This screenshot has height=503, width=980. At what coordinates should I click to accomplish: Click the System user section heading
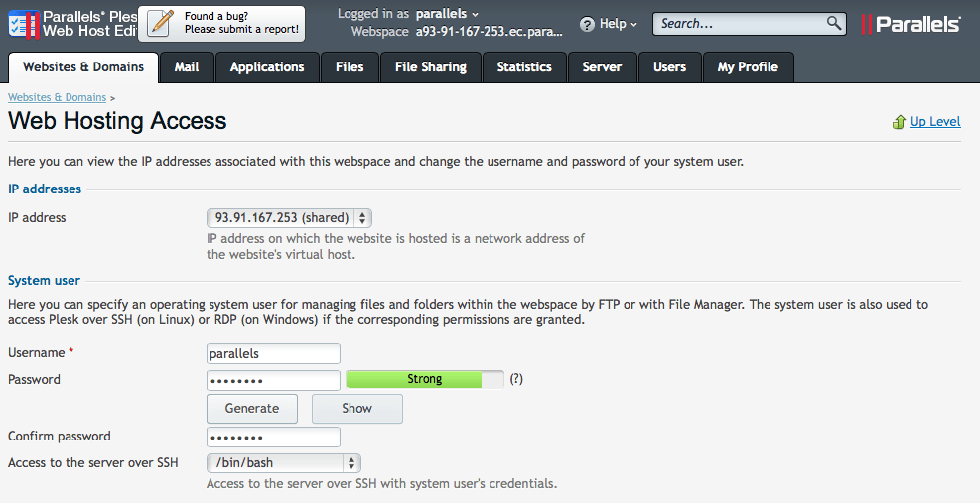[x=44, y=281]
